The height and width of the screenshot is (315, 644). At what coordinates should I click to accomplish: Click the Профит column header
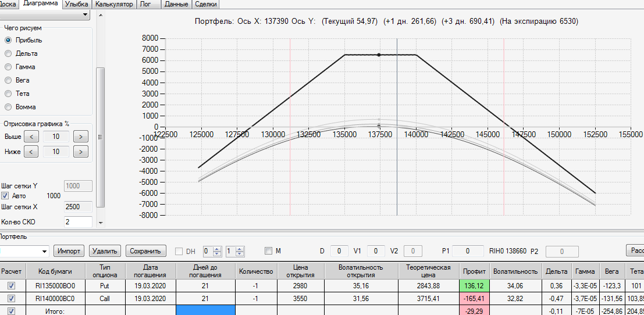click(x=475, y=271)
